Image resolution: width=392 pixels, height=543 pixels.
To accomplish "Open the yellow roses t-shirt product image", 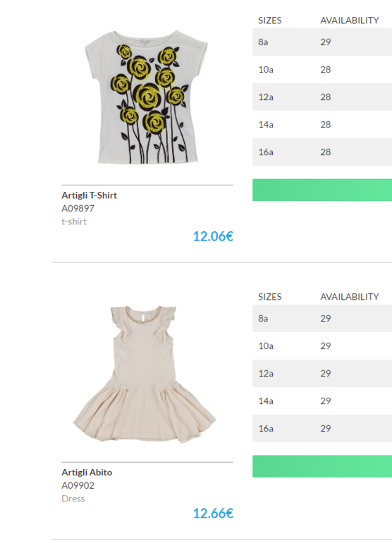I will click(x=146, y=97).
